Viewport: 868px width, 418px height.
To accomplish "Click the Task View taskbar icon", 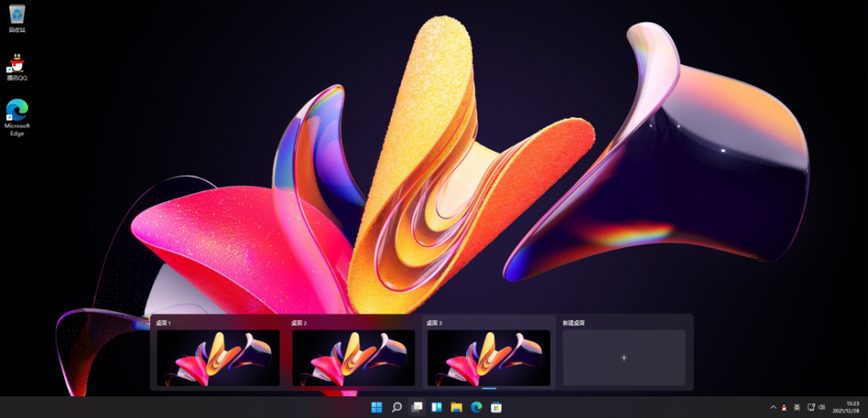I will tap(417, 407).
